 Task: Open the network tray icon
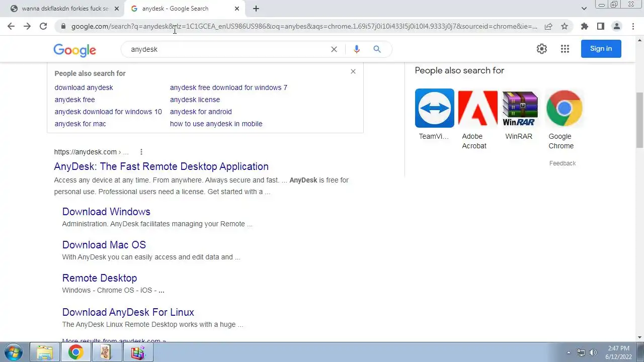[x=581, y=352]
